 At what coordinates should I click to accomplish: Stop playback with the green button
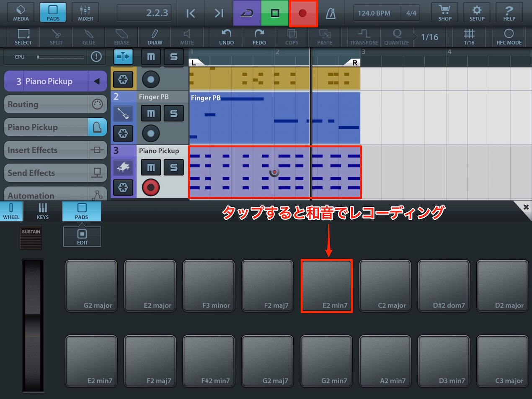275,13
